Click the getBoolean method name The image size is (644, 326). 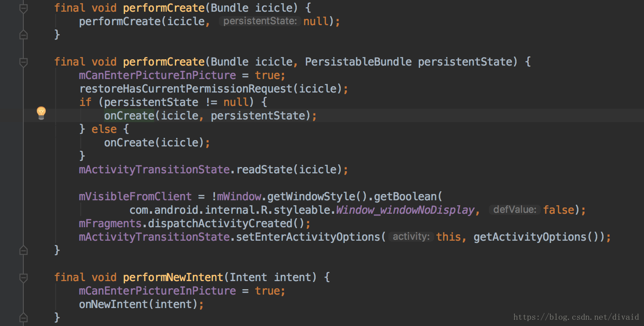pos(405,196)
